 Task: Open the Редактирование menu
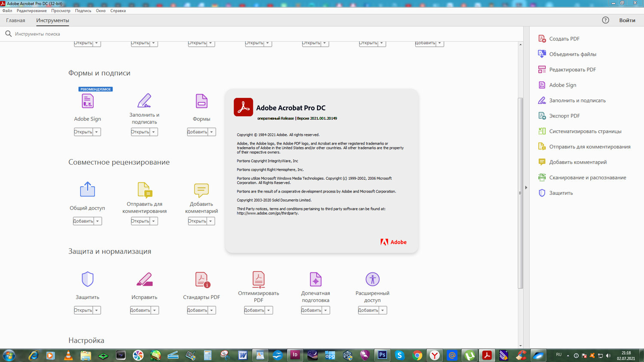tap(32, 11)
